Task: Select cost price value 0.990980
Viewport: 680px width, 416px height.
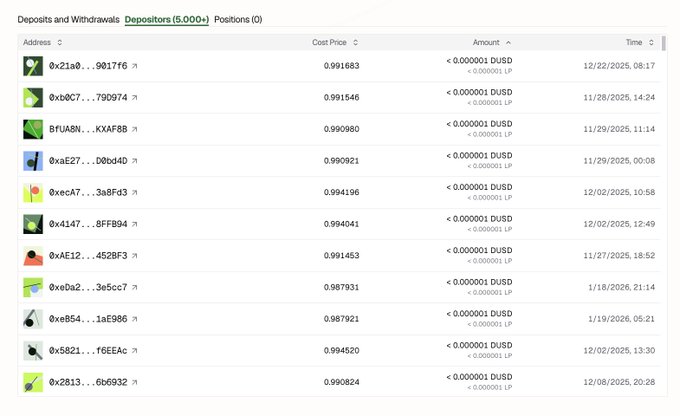Action: pos(341,129)
